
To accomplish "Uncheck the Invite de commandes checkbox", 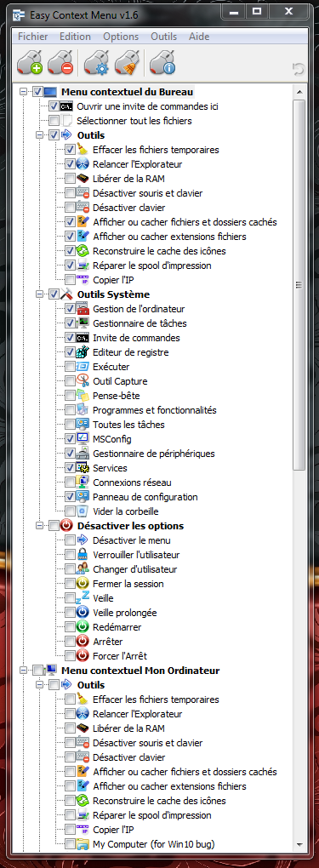I will tap(70, 338).
